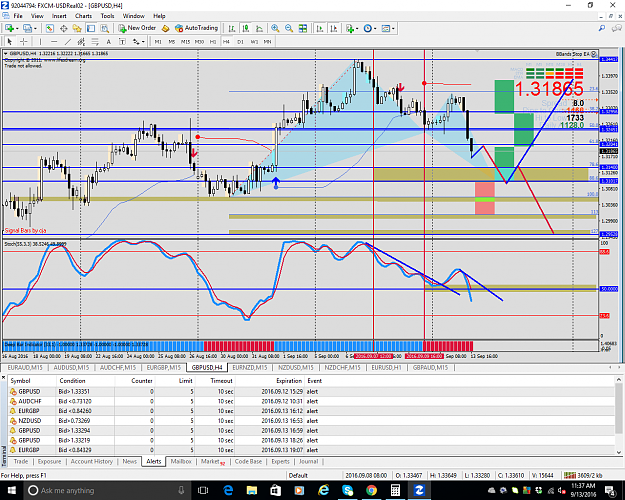This screenshot has height=500, width=625.
Task: Open the Tools menu
Action: pyautogui.click(x=107, y=16)
